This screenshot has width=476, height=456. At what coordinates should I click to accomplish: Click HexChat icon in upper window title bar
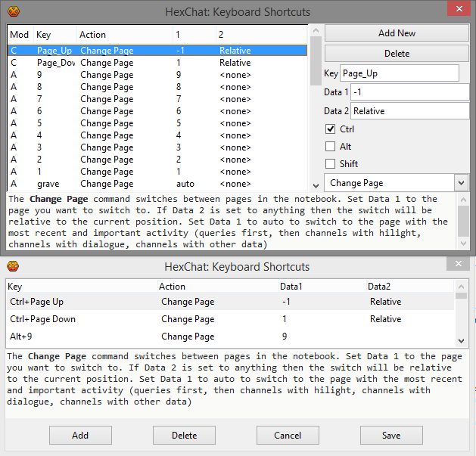tap(14, 11)
